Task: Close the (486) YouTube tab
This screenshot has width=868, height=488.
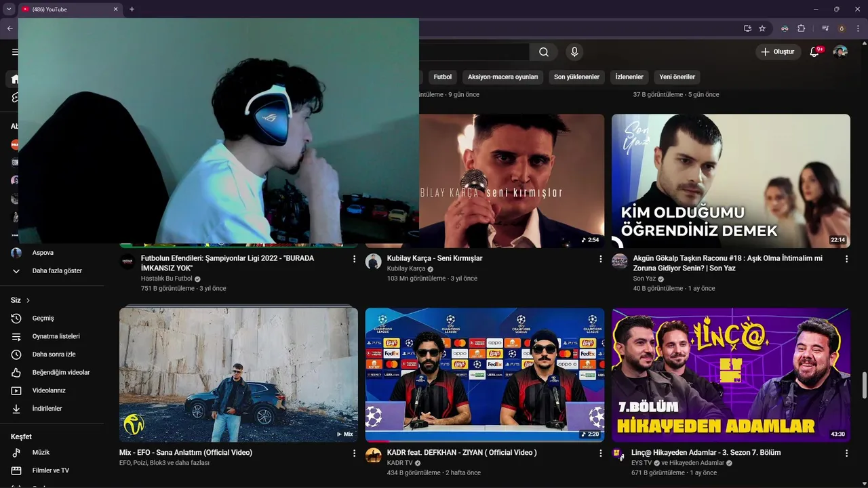Action: tap(115, 9)
